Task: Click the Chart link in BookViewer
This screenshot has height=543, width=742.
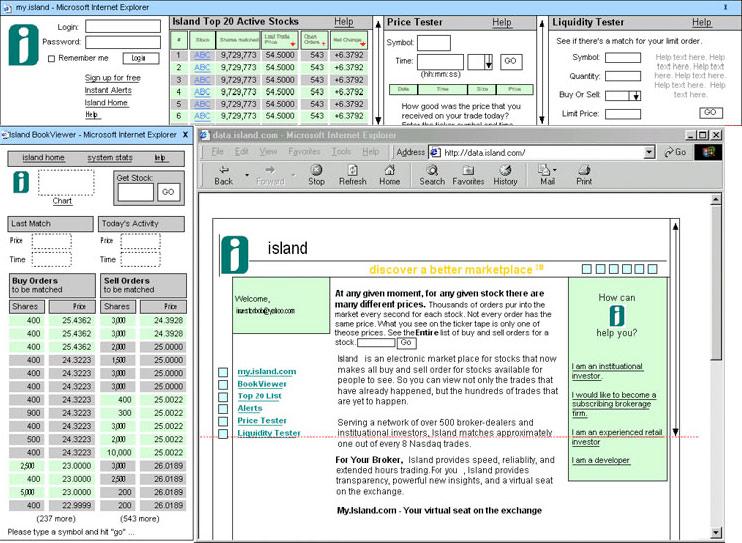Action: 62,201
